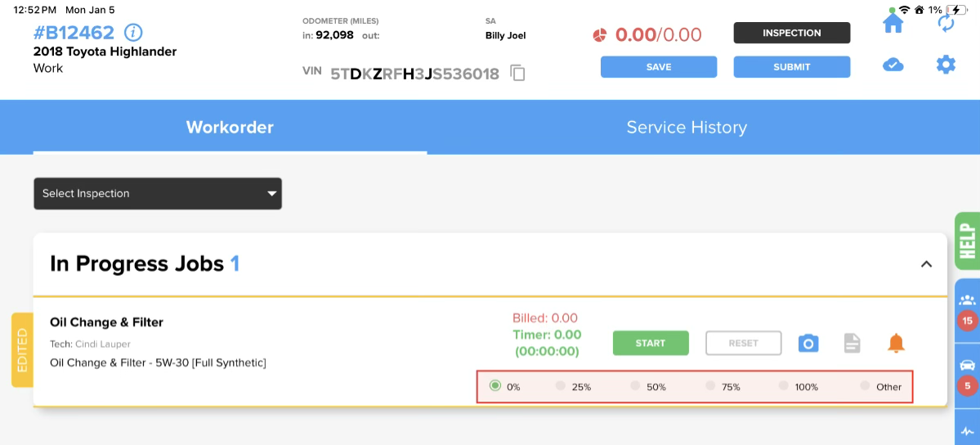This screenshot has width=980, height=445.
Task: Switch to the Service History tab
Action: click(687, 127)
